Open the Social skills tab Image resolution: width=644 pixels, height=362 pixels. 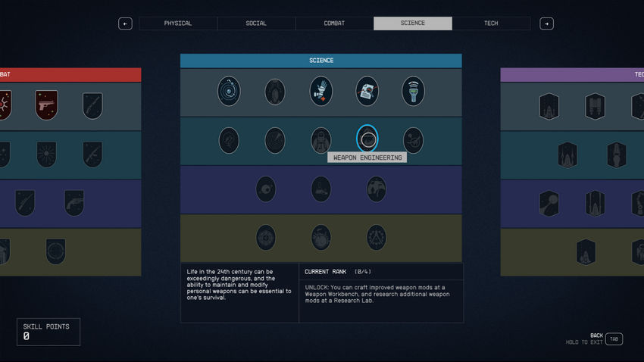[256, 23]
